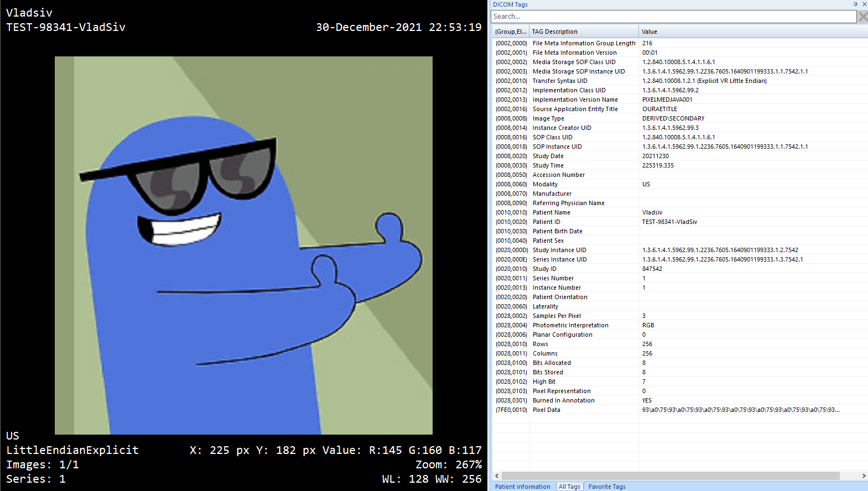The height and width of the screenshot is (491, 868).
Task: Sort by Value column header
Action: [753, 32]
